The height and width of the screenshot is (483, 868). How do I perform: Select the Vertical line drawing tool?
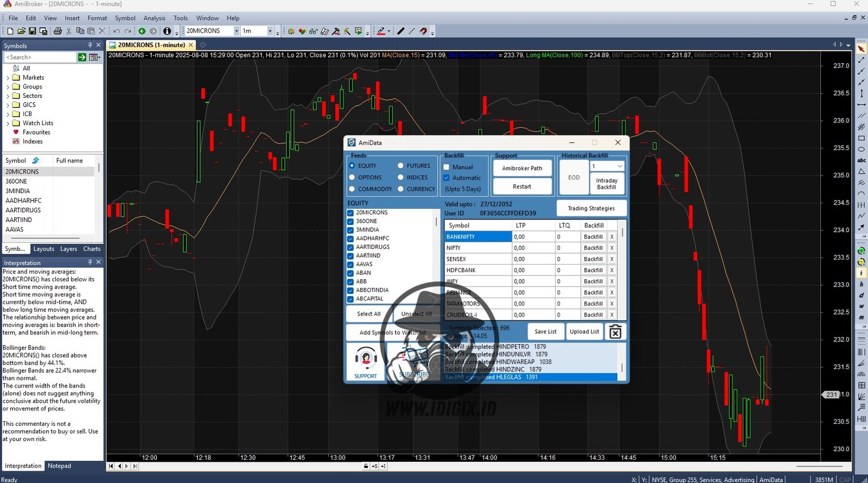tap(861, 94)
